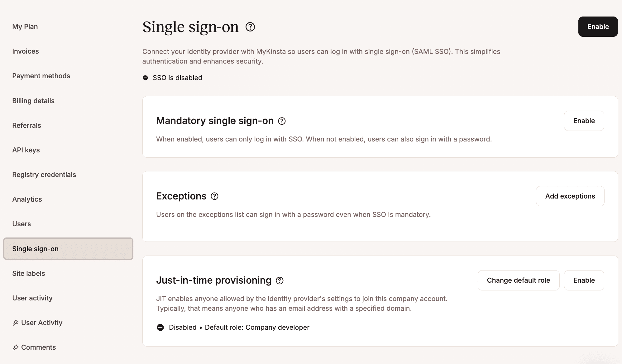Open the Just-in-time provisioning help icon
Viewport: 622px width, 364px height.
pyautogui.click(x=280, y=281)
